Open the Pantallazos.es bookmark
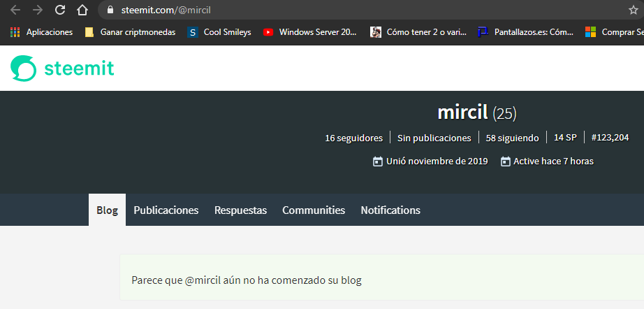The height and width of the screenshot is (309, 644). [526, 31]
